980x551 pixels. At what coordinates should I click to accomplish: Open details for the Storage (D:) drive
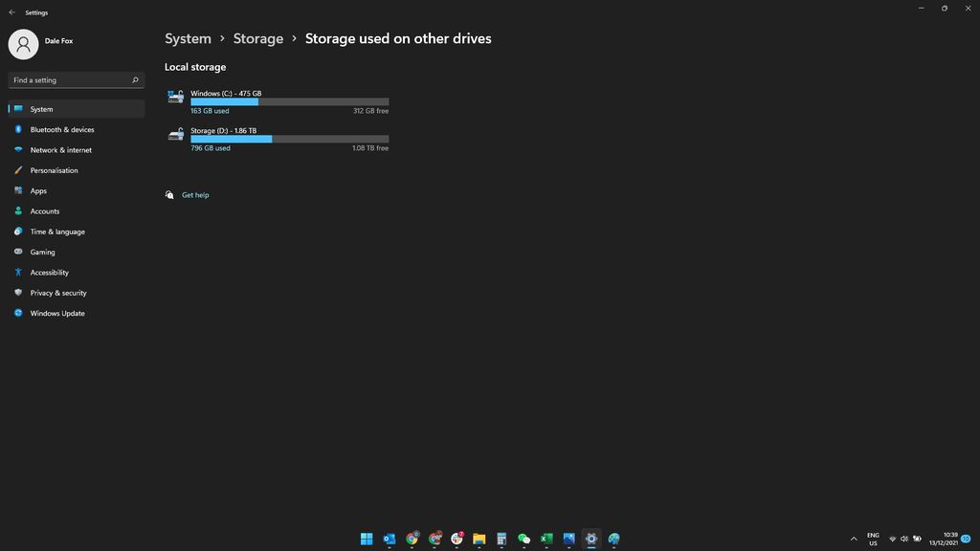(278, 139)
